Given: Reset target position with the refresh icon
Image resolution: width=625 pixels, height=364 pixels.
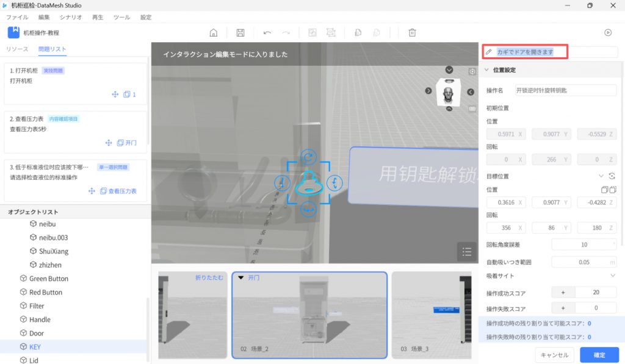Looking at the screenshot, I should (x=612, y=176).
